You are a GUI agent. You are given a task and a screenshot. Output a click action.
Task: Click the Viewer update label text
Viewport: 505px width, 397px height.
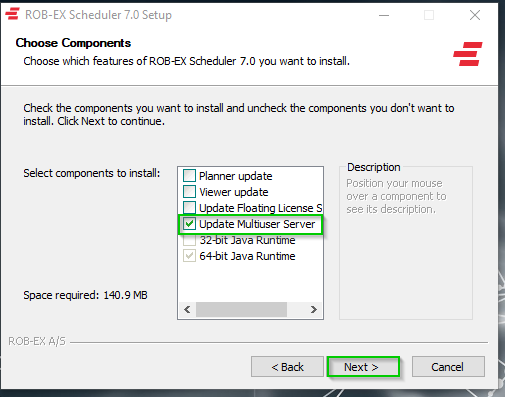[234, 192]
